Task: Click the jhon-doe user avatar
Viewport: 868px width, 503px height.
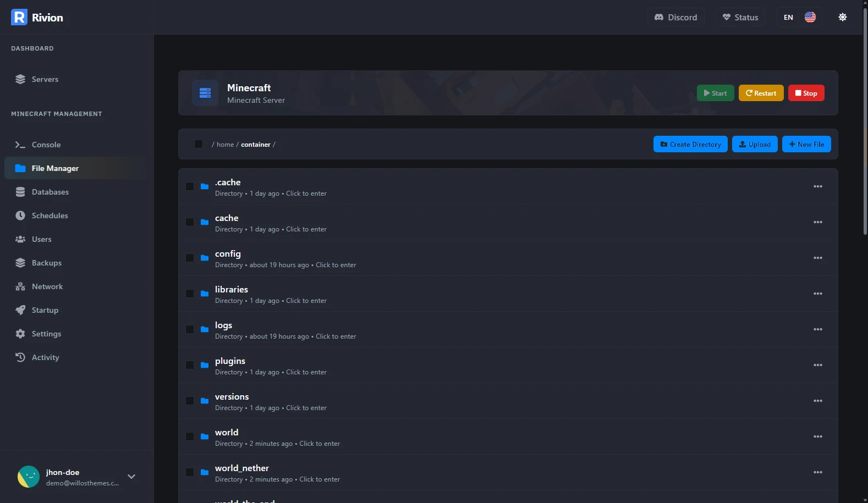Action: tap(29, 477)
